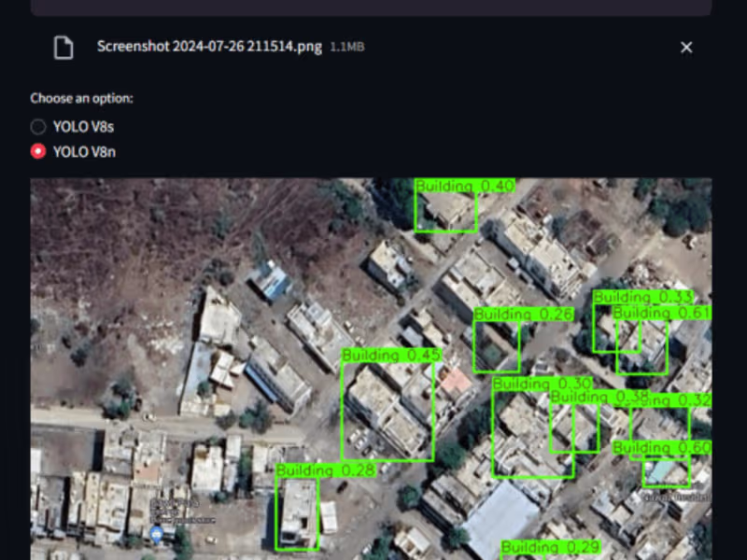Screen dimensions: 747x560
Task: Click the Building 0.26 detection label
Action: (x=524, y=315)
